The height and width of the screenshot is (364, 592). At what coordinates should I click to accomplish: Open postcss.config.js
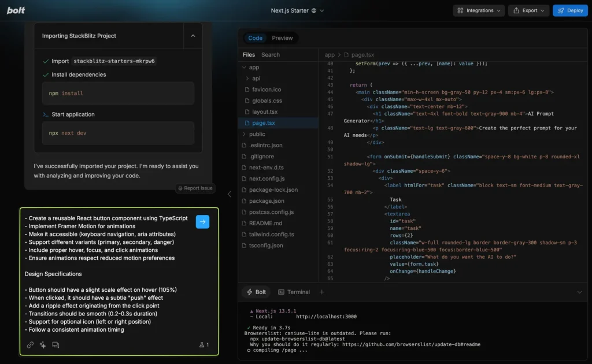[x=272, y=212]
